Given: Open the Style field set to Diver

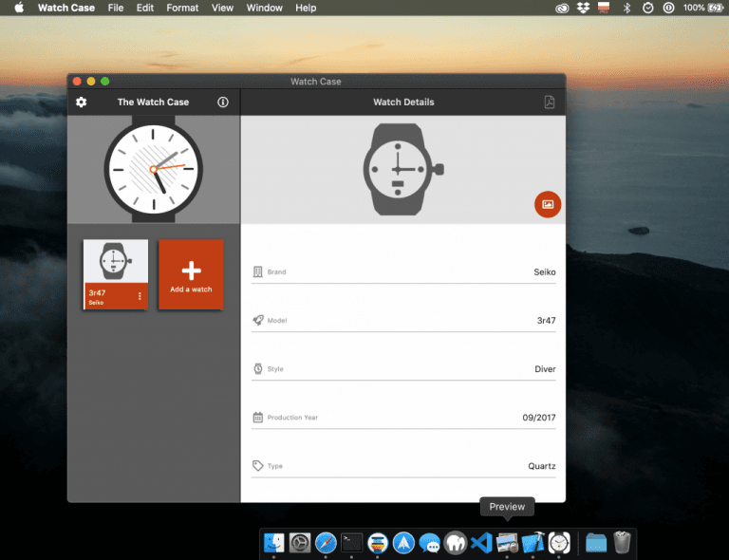Looking at the screenshot, I should (x=403, y=369).
